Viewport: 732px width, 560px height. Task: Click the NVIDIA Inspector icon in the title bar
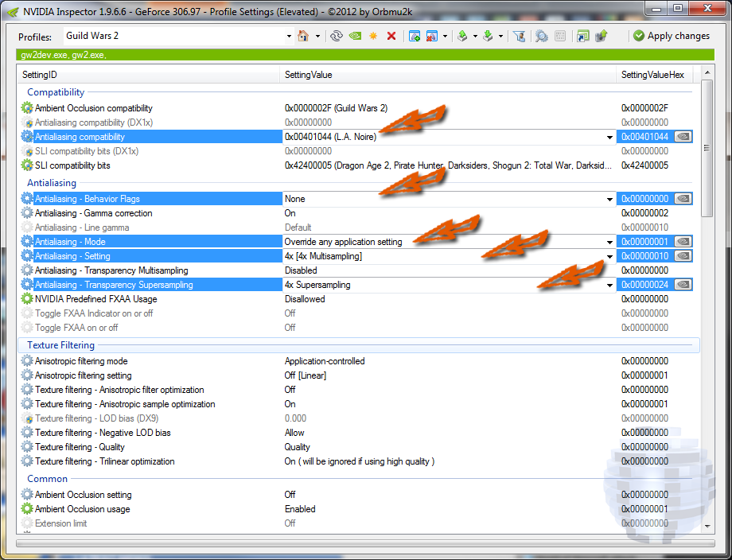point(13,11)
